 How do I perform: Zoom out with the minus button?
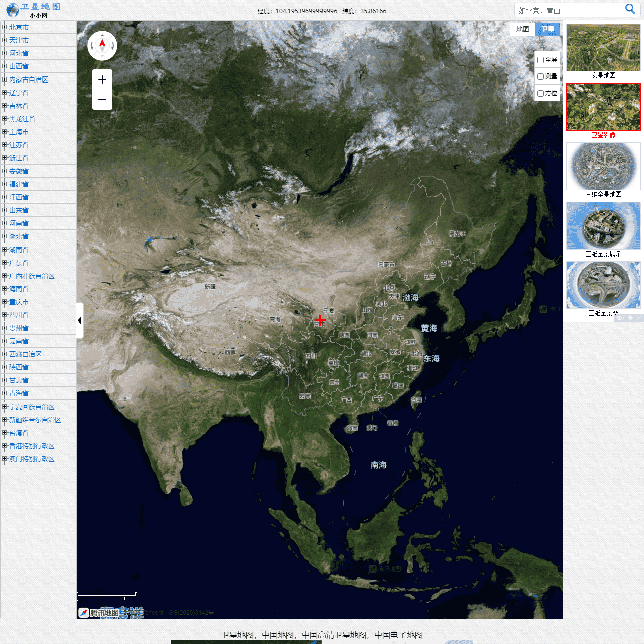102,100
